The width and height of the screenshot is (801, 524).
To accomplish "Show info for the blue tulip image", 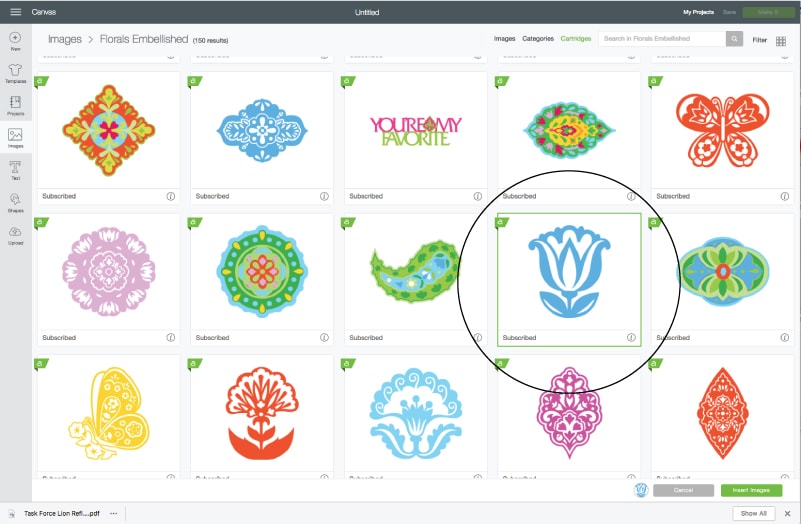I will tap(631, 338).
